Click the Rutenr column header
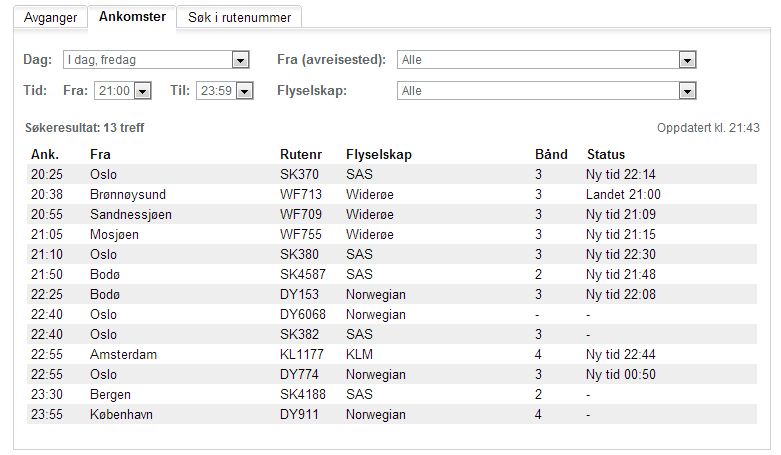This screenshot has width=781, height=455. tap(301, 155)
